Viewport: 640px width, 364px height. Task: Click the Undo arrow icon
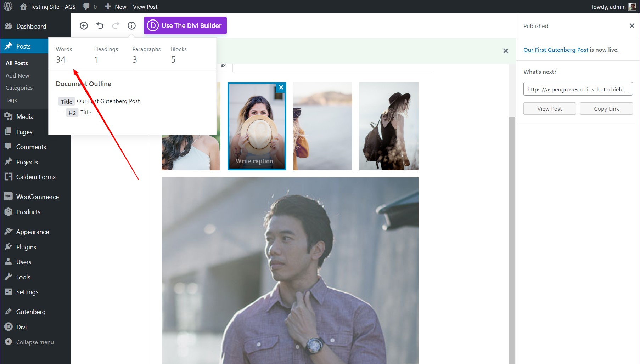pyautogui.click(x=100, y=25)
